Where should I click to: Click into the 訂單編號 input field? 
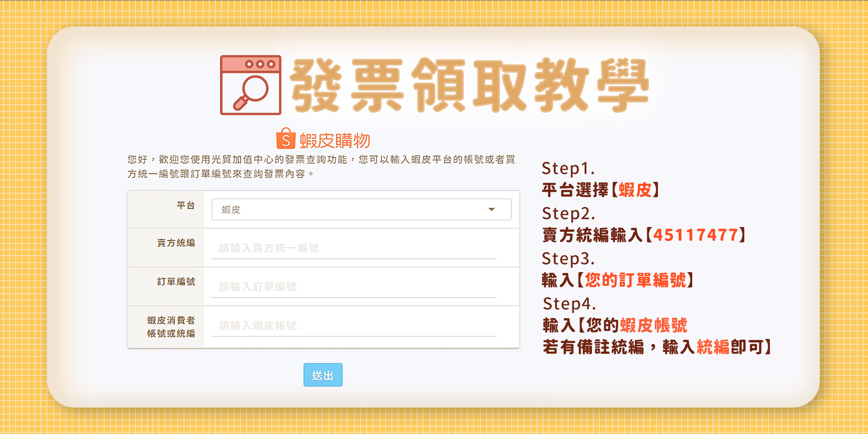[354, 287]
